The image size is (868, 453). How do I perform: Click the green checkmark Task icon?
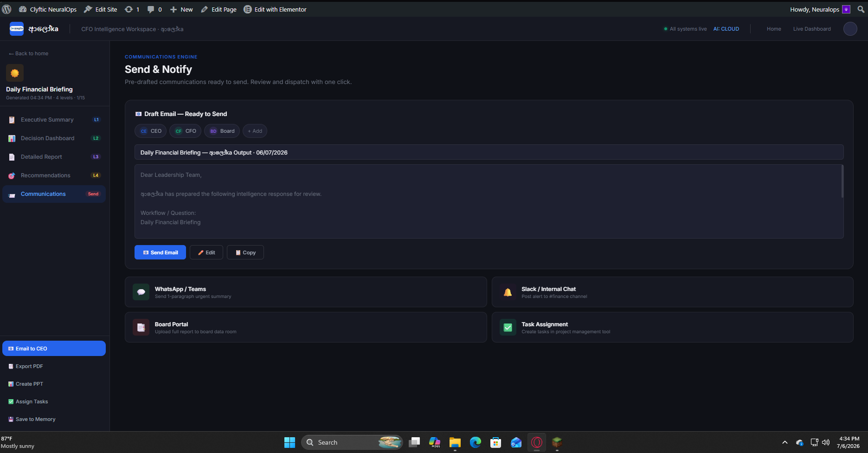pyautogui.click(x=508, y=327)
